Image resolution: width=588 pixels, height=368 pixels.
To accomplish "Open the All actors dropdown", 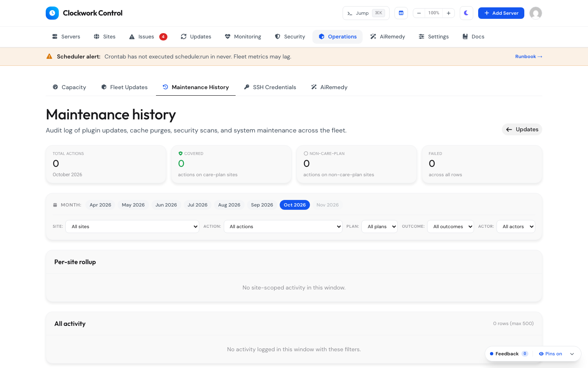I will (x=516, y=227).
